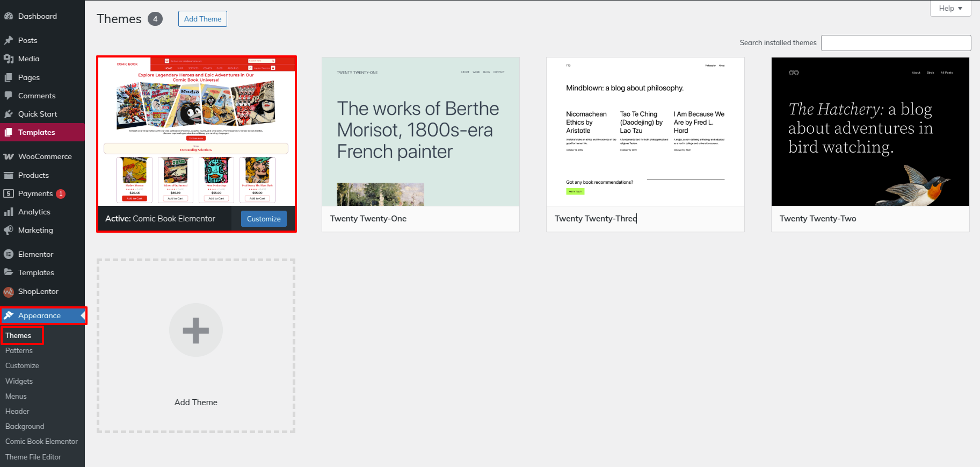Collapse the Appearance menu section
The height and width of the screenshot is (467, 980).
pyautogui.click(x=39, y=315)
